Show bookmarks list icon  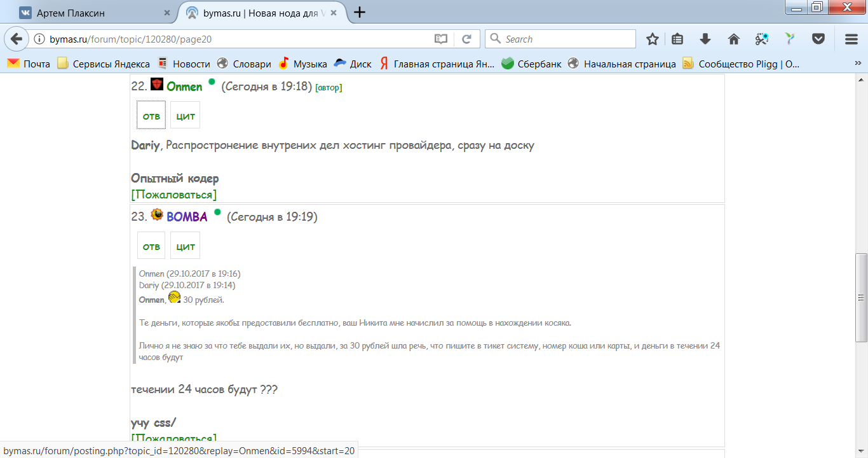click(677, 39)
